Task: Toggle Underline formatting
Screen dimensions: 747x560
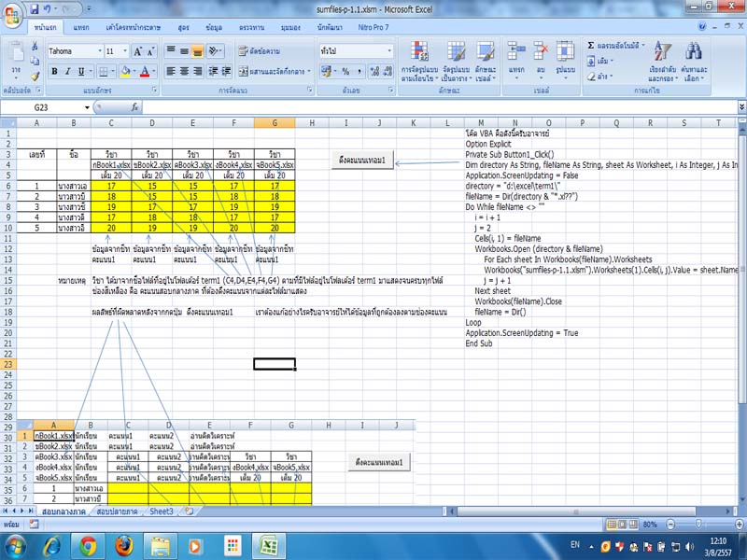Action: point(82,72)
